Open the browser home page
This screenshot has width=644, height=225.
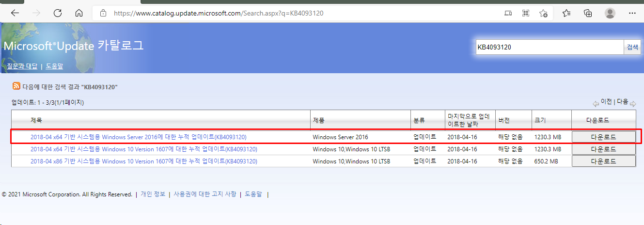pyautogui.click(x=79, y=13)
